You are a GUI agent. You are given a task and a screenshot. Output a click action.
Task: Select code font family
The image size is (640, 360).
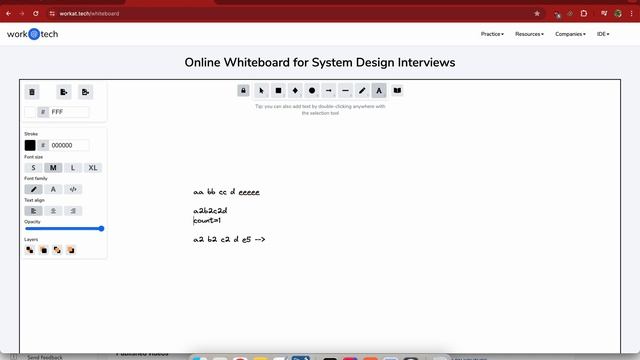pos(73,189)
